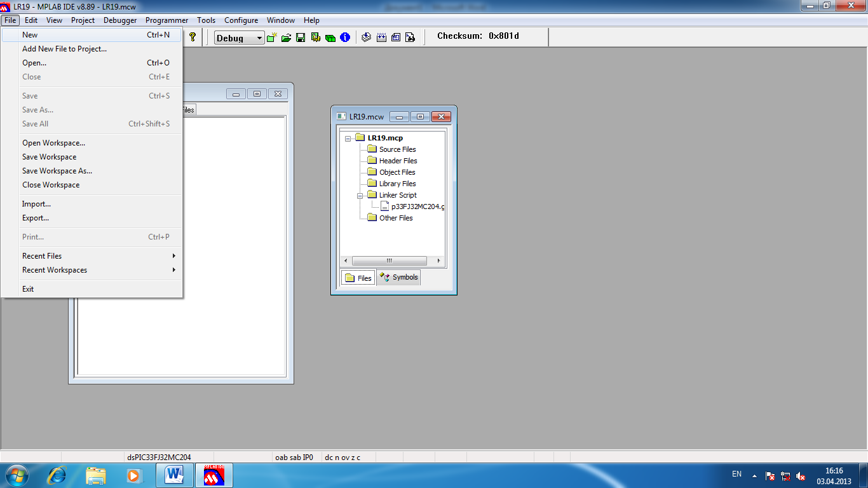Image resolution: width=868 pixels, height=488 pixels.
Task: Open Windows Explorer from the taskbar
Action: click(x=96, y=475)
